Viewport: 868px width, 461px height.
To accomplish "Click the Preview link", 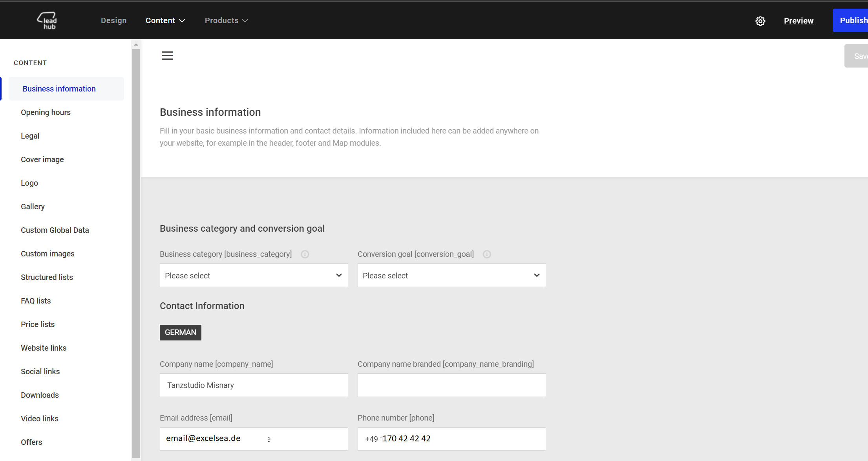I will pyautogui.click(x=799, y=21).
